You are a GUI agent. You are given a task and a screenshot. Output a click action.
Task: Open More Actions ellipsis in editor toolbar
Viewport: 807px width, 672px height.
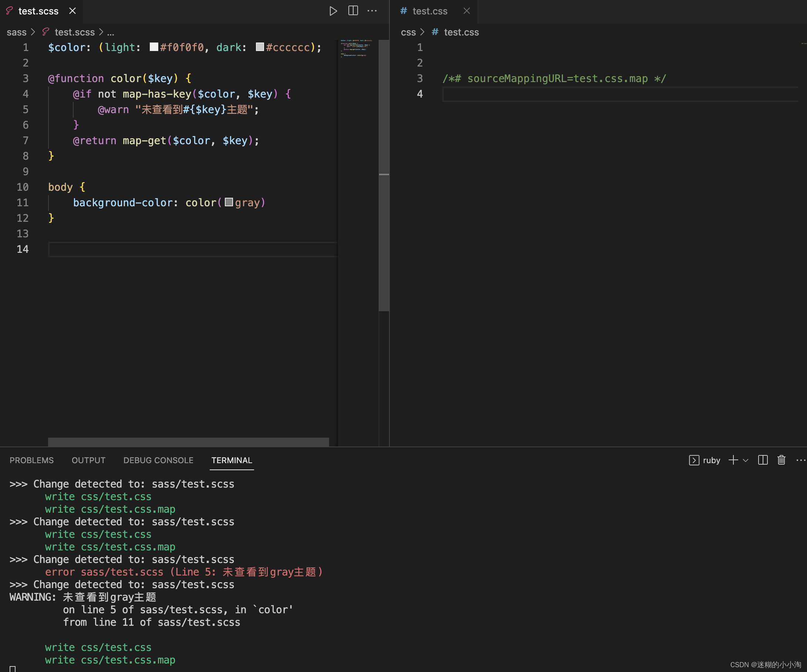pos(372,11)
